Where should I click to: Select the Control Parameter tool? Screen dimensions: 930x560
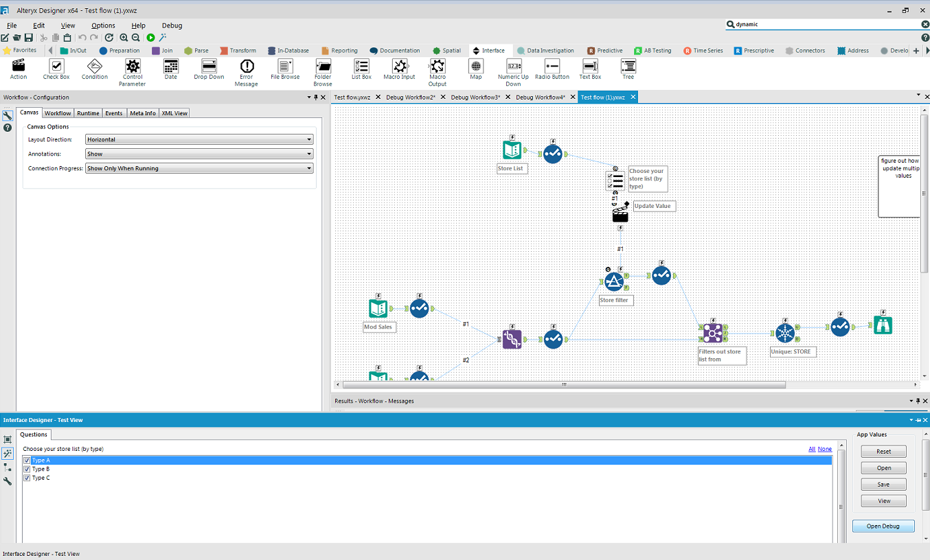[133, 73]
